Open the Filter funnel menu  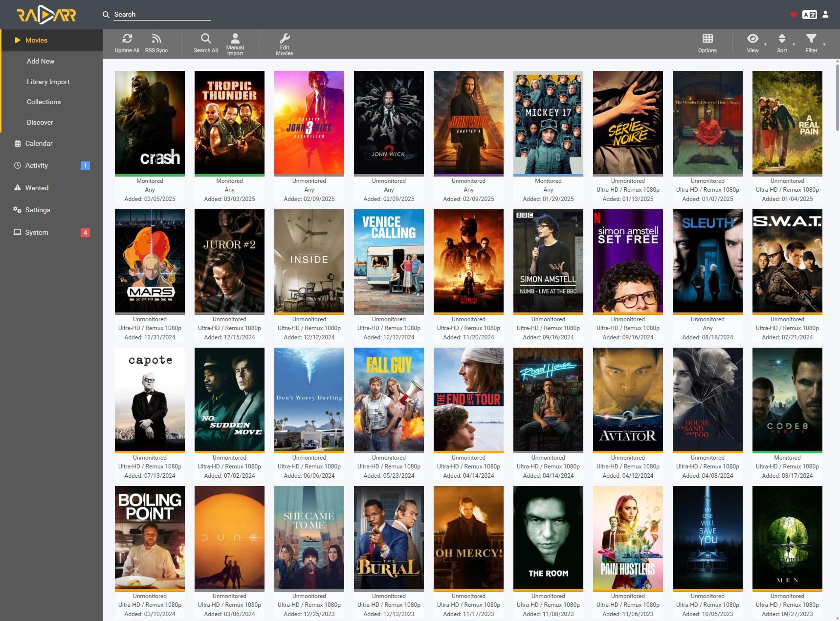[812, 44]
